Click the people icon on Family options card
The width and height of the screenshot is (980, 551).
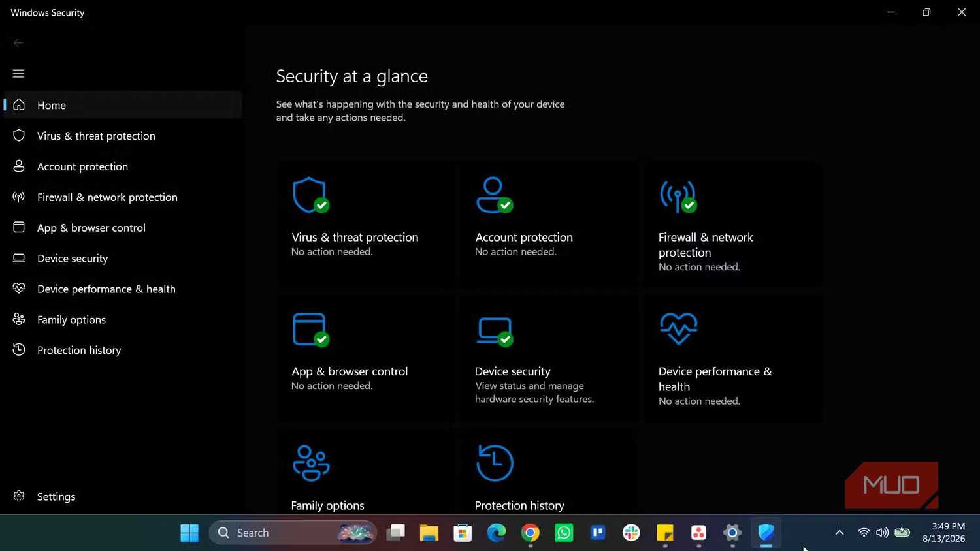311,463
